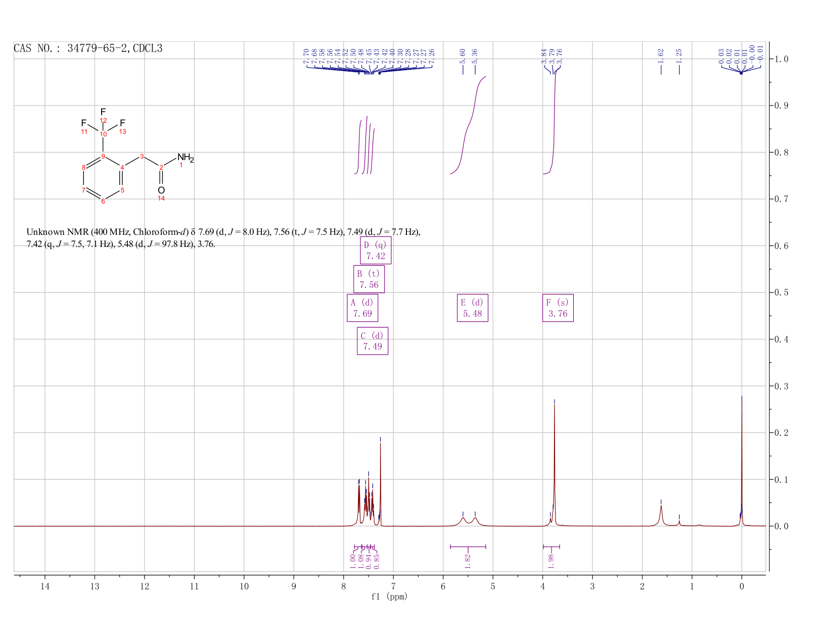This screenshot has width=834, height=644.
Task: Click the peak label 5.36
Action: click(x=475, y=56)
